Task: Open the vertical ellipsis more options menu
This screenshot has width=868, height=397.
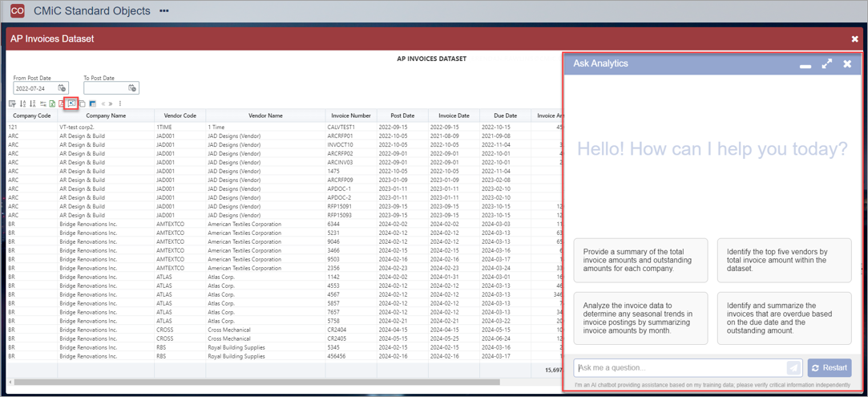Action: tap(120, 103)
